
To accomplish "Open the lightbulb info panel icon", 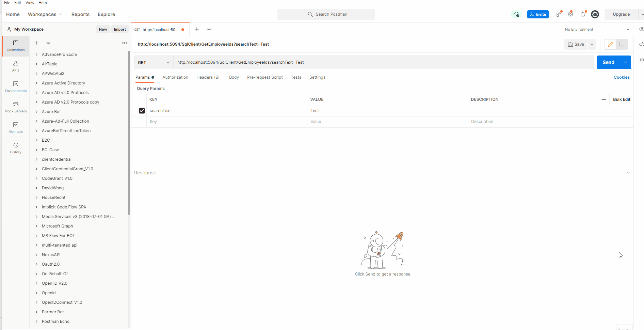I will click(x=641, y=61).
